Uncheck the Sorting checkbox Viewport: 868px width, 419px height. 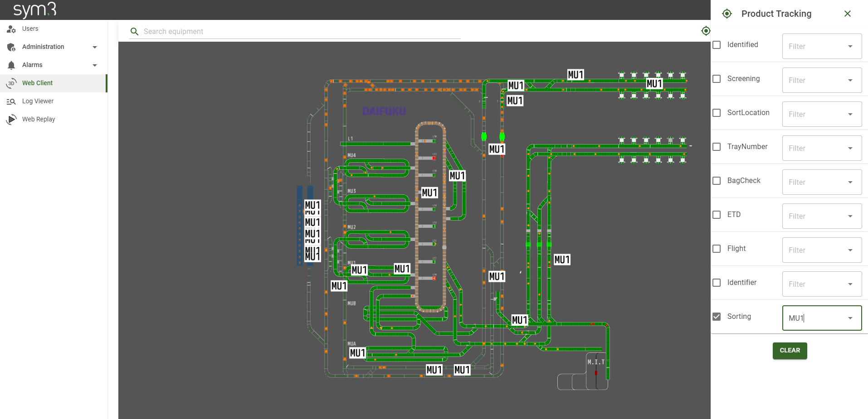717,317
